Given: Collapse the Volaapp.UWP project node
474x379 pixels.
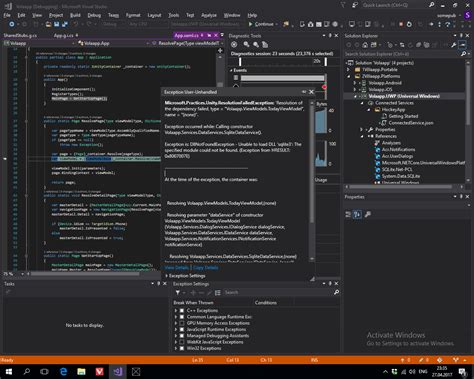Looking at the screenshot, I should click(355, 96).
